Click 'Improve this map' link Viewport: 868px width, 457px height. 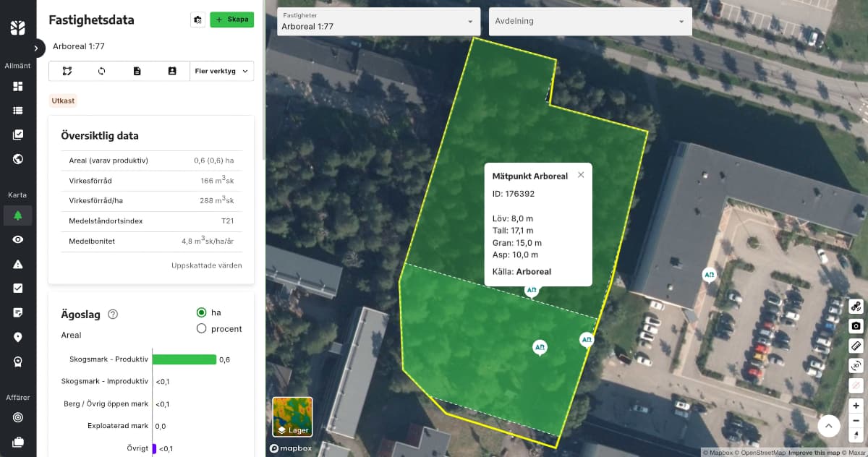click(813, 453)
